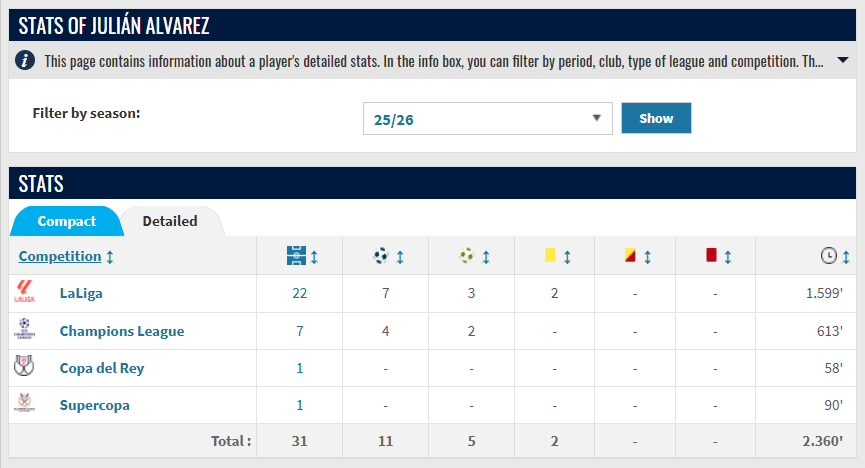Image resolution: width=865 pixels, height=468 pixels.
Task: Click the Copa del Rey trophy icon
Action: [24, 366]
